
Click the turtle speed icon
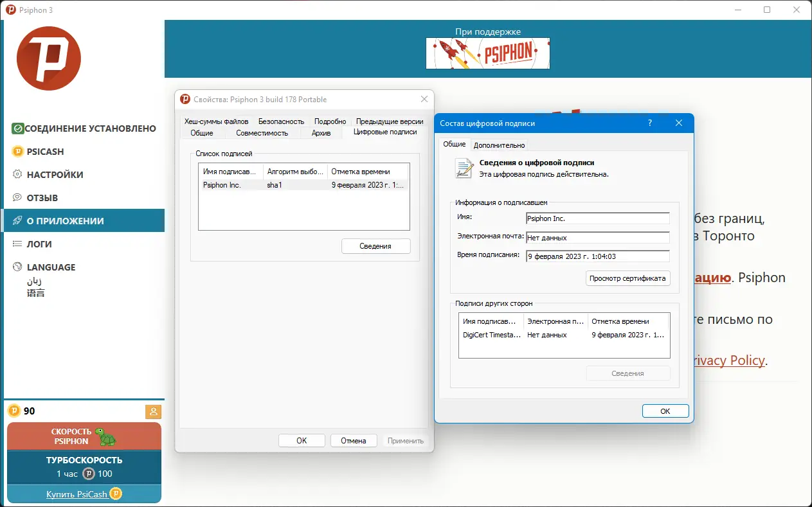point(105,436)
